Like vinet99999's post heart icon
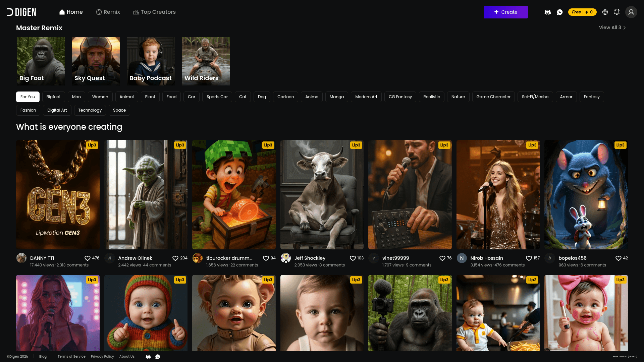 coord(442,258)
